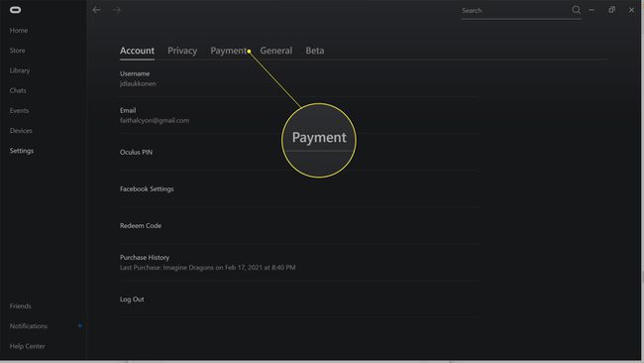Viewport: 644px width, 363px height.
Task: Click the Oculus logo icon
Action: (15, 10)
